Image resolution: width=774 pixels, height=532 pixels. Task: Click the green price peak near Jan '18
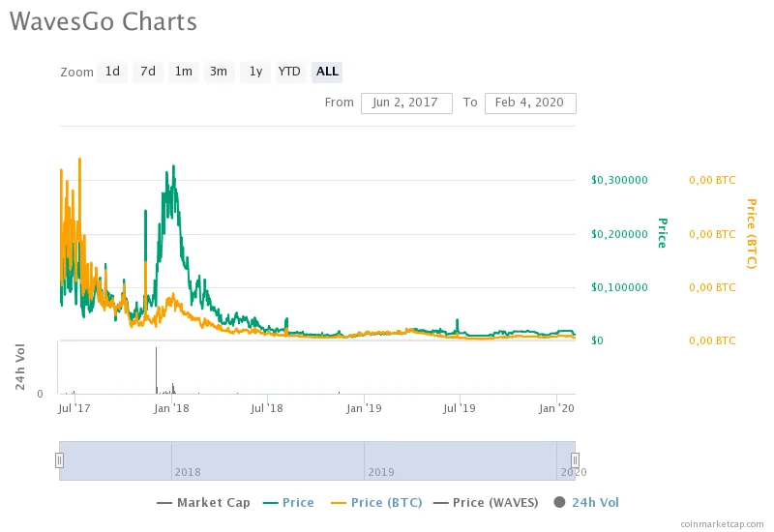(x=173, y=166)
